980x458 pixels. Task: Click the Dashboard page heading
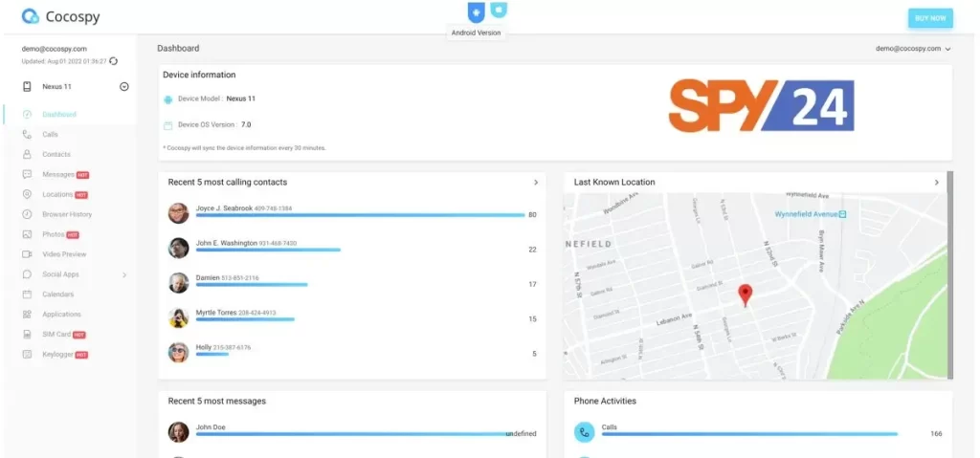click(178, 48)
